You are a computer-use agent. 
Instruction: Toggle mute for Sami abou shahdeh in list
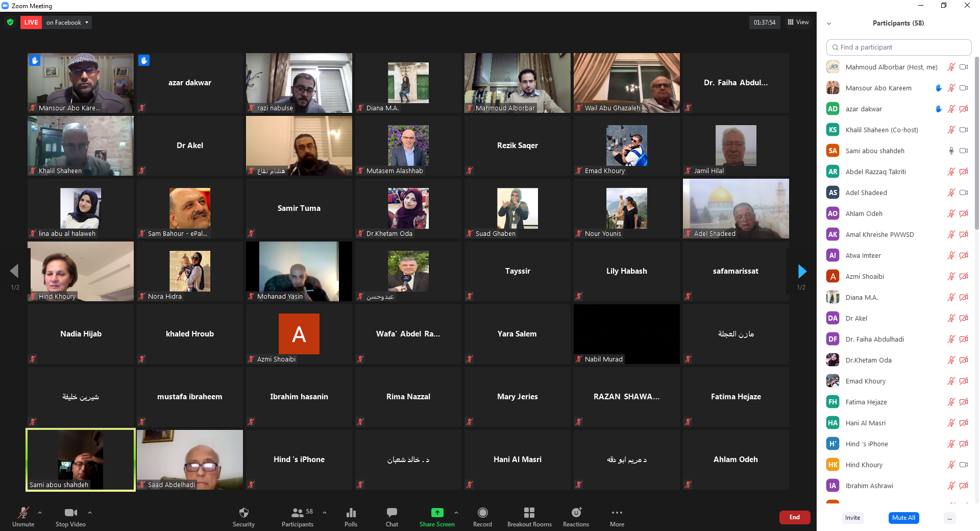pyautogui.click(x=951, y=151)
